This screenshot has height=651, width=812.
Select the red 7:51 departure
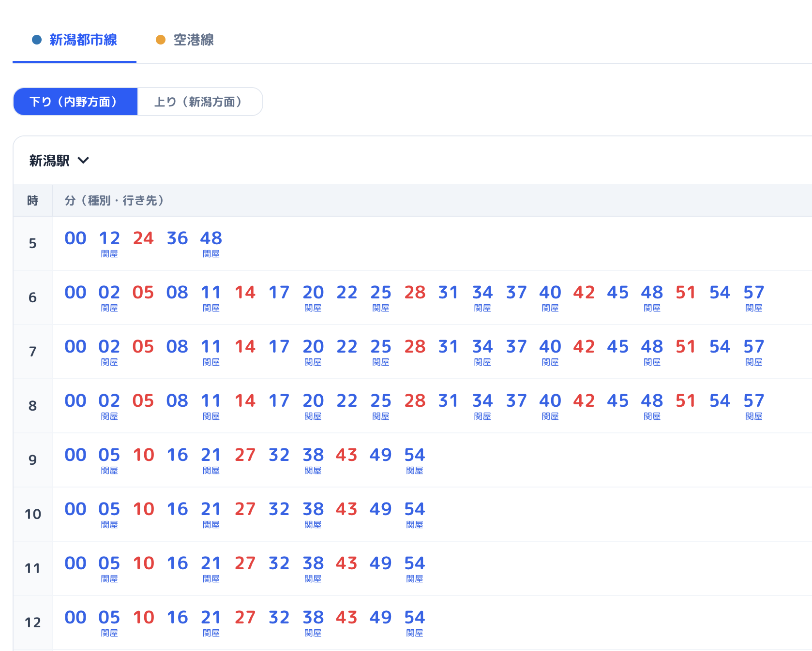686,346
